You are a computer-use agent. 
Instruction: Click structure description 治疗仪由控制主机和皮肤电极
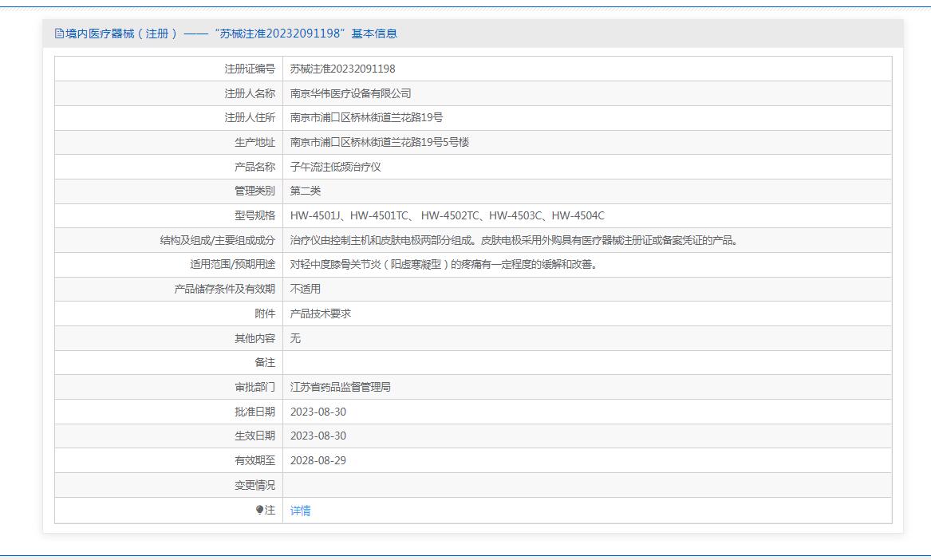[514, 240]
